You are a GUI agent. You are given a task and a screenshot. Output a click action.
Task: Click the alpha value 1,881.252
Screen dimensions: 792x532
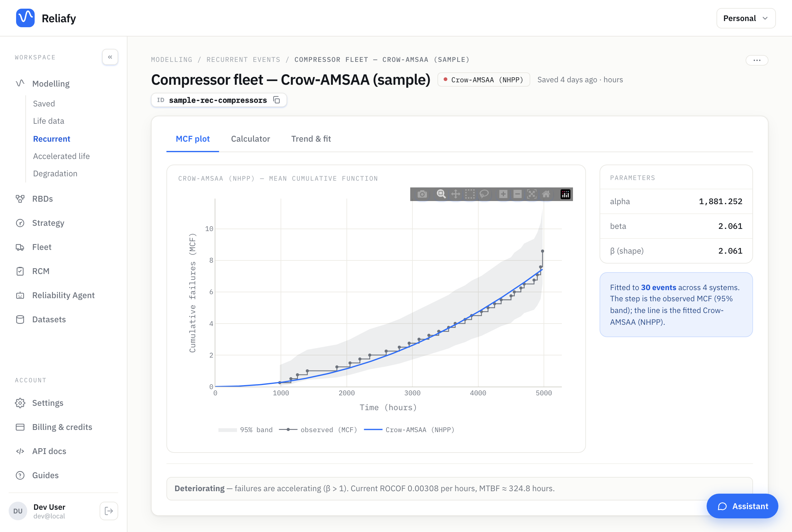point(721,202)
